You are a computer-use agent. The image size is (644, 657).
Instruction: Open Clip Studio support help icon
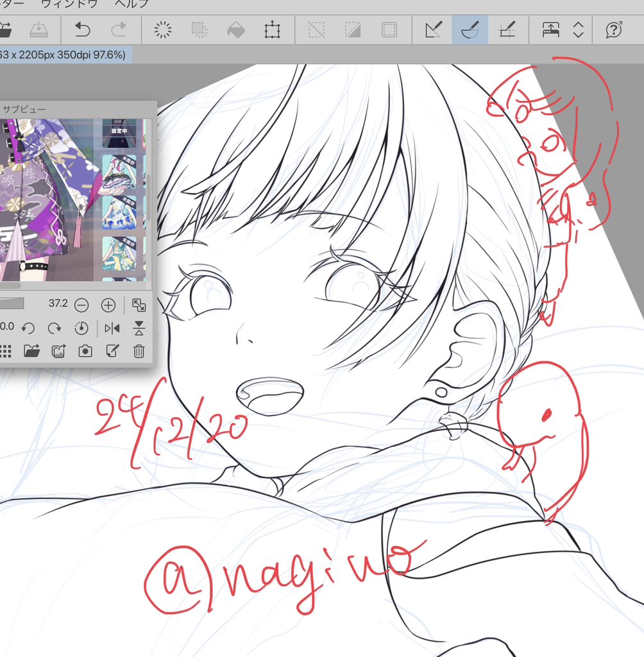pyautogui.click(x=614, y=30)
